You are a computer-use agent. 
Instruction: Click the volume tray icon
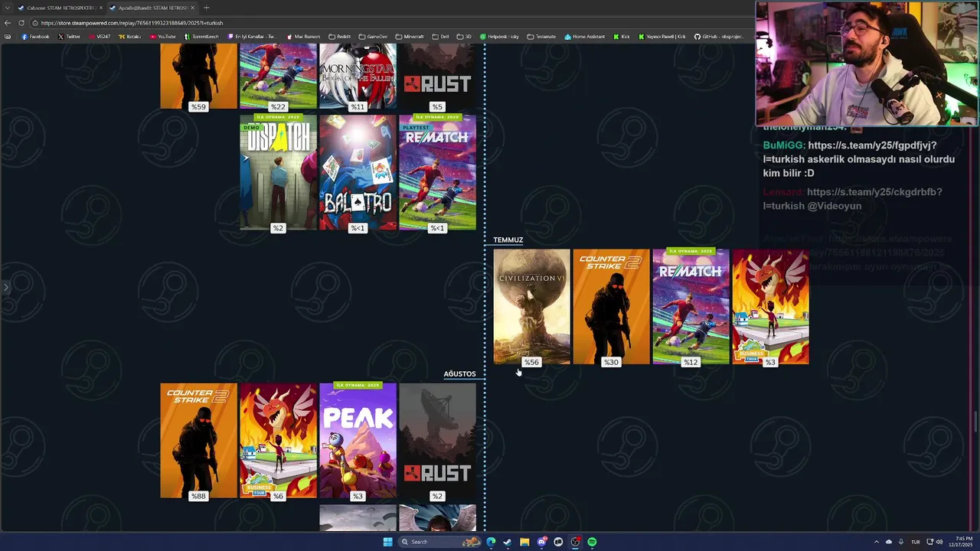click(x=939, y=542)
